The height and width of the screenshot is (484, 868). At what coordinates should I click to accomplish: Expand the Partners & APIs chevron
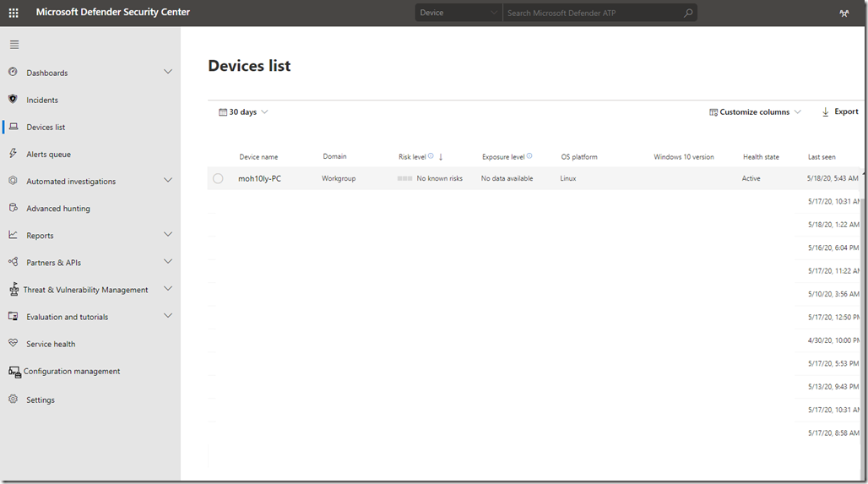point(168,262)
